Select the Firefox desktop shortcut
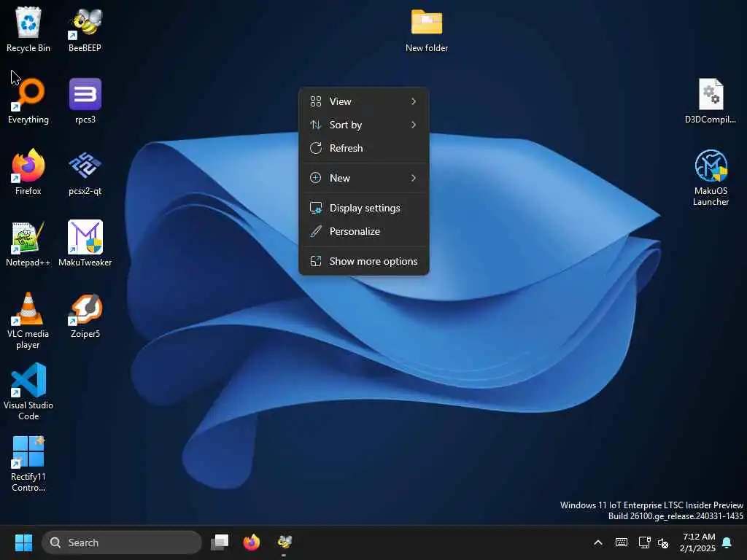 tap(28, 172)
